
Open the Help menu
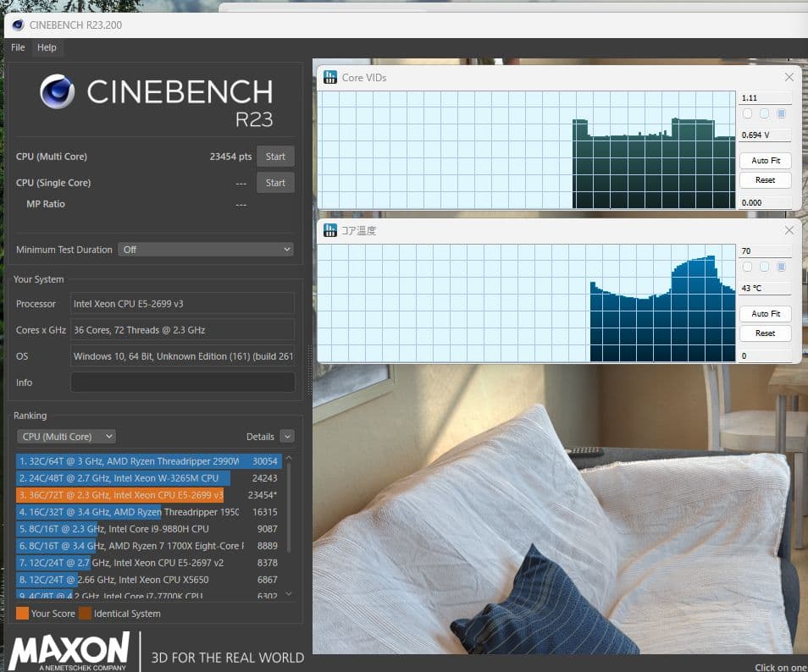coord(47,47)
